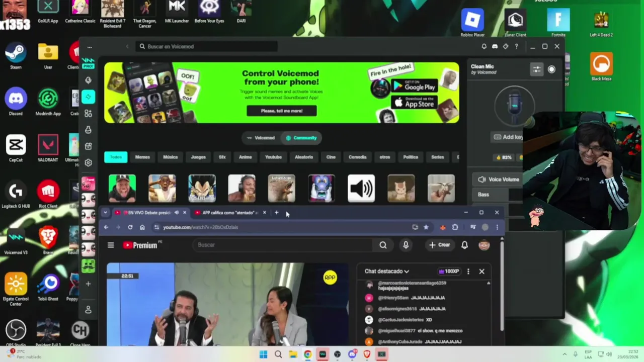Screen dimensions: 644x362
Task: Open the account profile icon in Voicemod sidebar
Action: (x=89, y=310)
